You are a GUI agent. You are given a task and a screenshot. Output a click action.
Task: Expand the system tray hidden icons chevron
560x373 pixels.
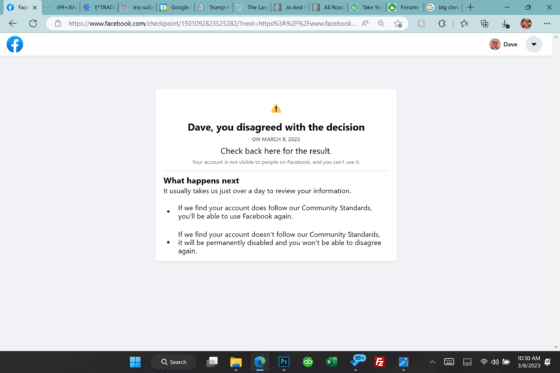432,362
